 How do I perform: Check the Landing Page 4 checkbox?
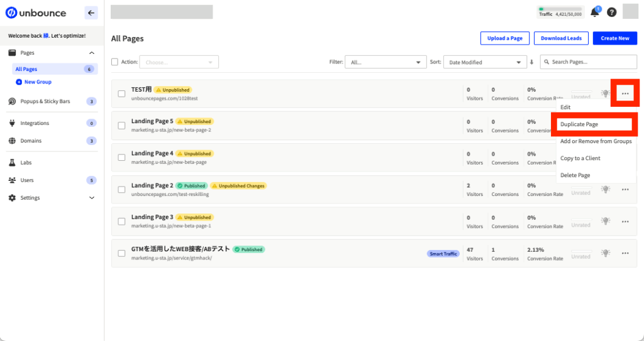click(121, 157)
